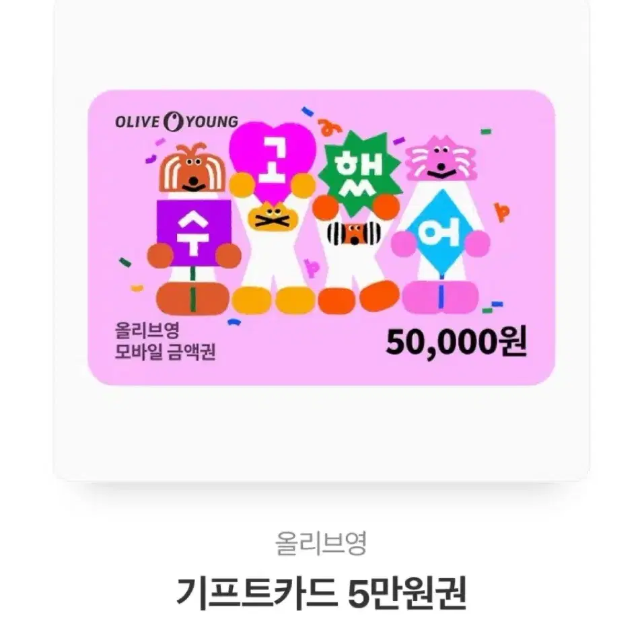Image resolution: width=644 pixels, height=644 pixels.
Task: Click the yellow shoes under heart character
Action: pyautogui.click(x=273, y=300)
